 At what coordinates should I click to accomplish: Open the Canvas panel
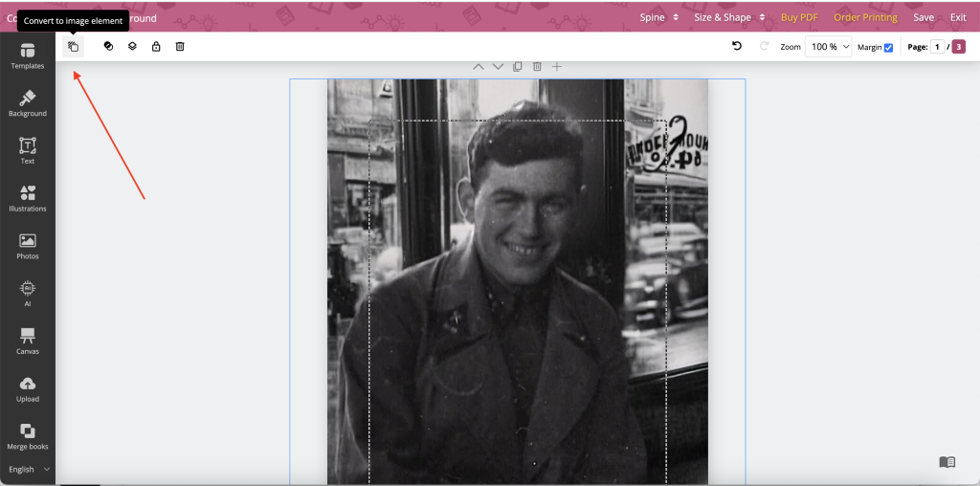tap(28, 342)
